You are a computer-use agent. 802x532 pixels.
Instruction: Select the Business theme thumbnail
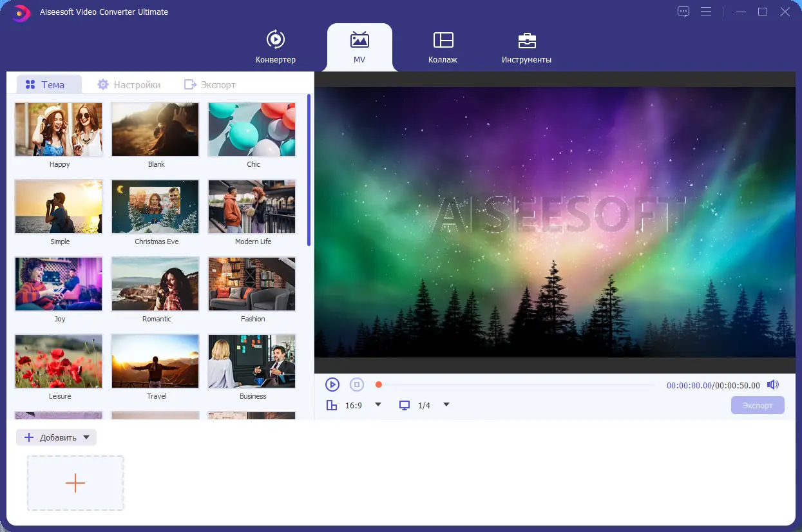click(x=252, y=361)
